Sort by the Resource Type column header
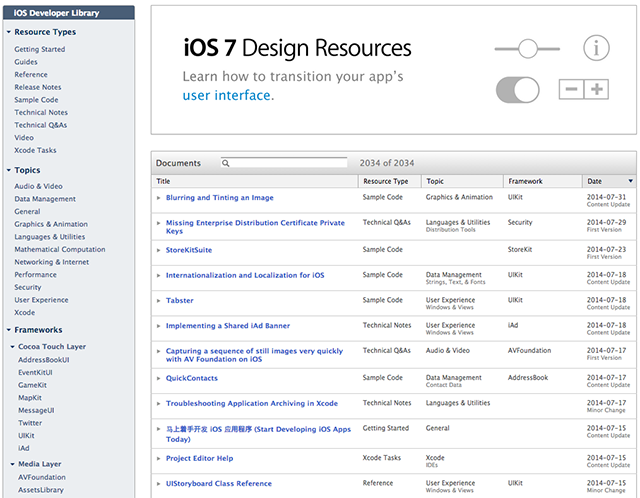 pos(390,181)
